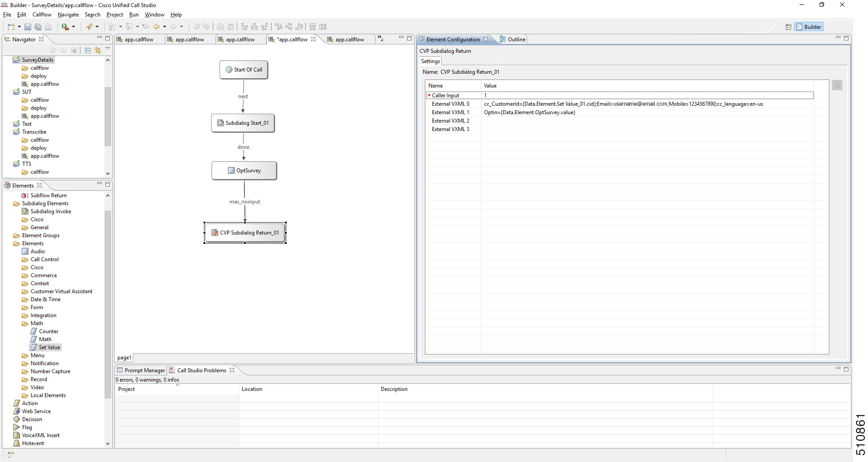Click the Redo icon in toolbar
Screen dimensions: 868x462
[x=207, y=27]
